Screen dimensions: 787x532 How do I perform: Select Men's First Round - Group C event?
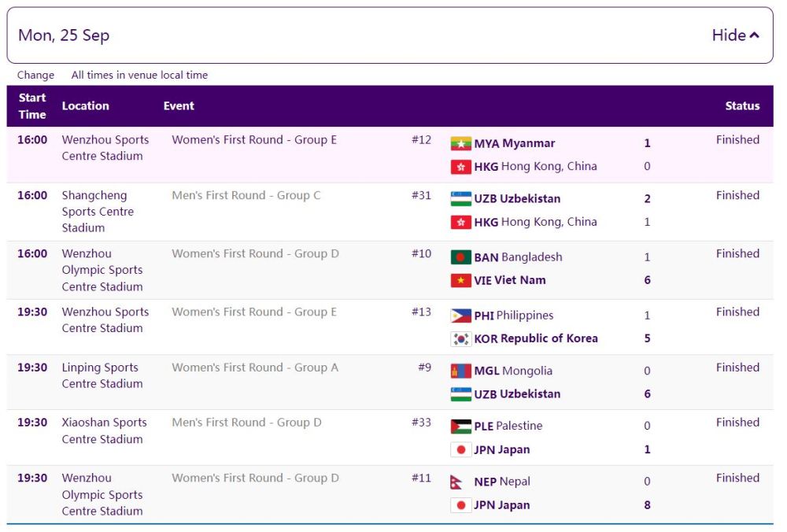[246, 195]
